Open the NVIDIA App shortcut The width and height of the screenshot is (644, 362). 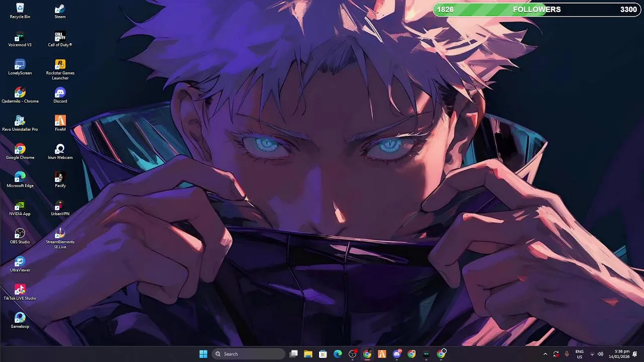pyautogui.click(x=20, y=208)
